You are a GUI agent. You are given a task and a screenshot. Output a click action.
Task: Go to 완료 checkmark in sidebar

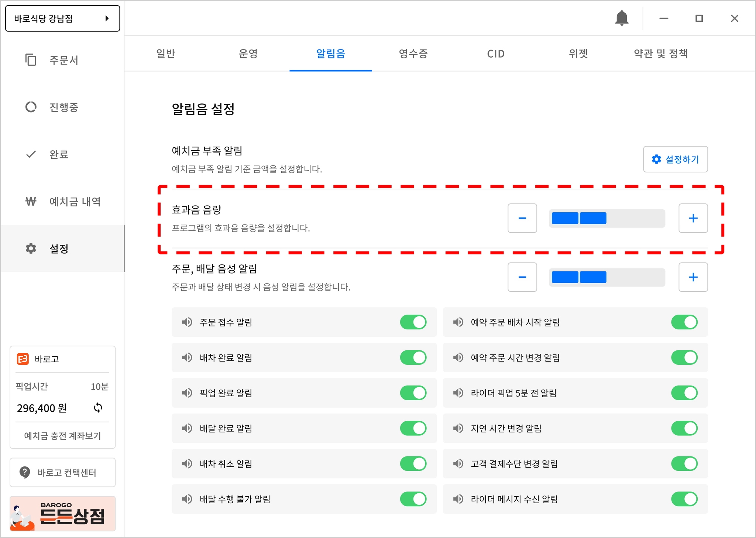click(x=31, y=154)
